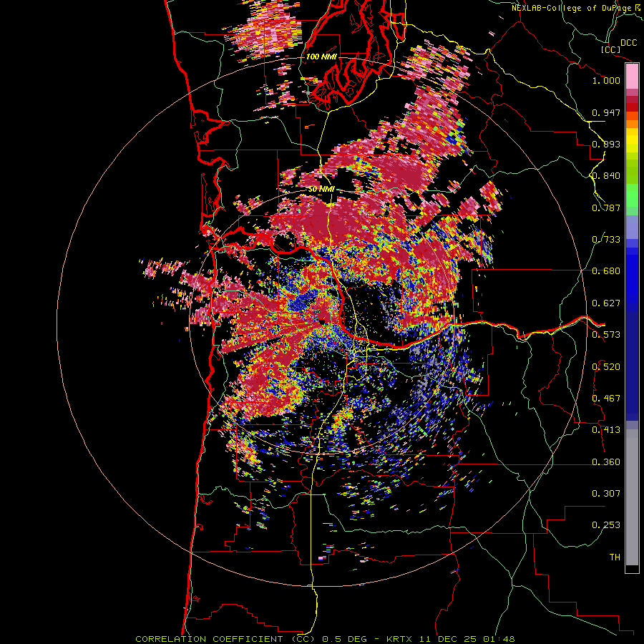Click the KRTX station identifier in the caption
Image resolution: width=644 pixels, height=644 pixels.
[x=400, y=639]
